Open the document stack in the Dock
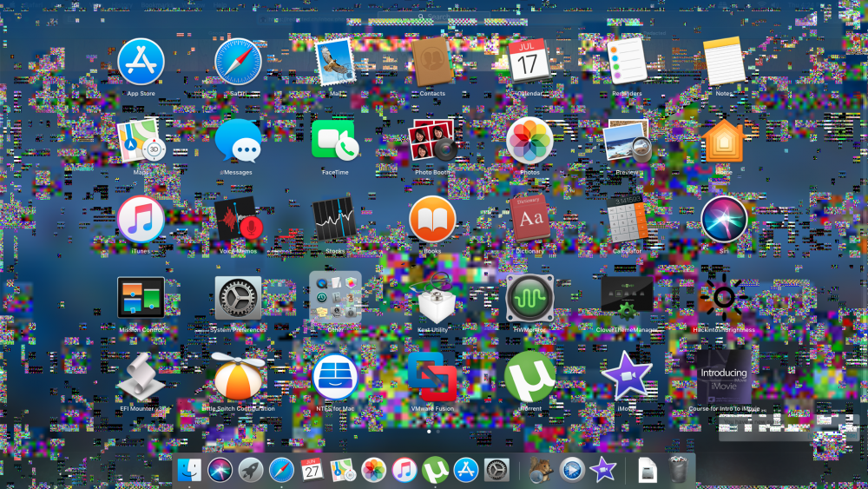Viewport: 868px width, 489px height. point(648,470)
